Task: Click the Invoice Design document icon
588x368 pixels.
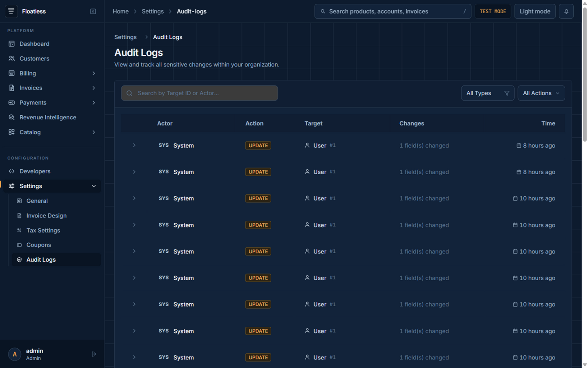Action: (x=19, y=215)
